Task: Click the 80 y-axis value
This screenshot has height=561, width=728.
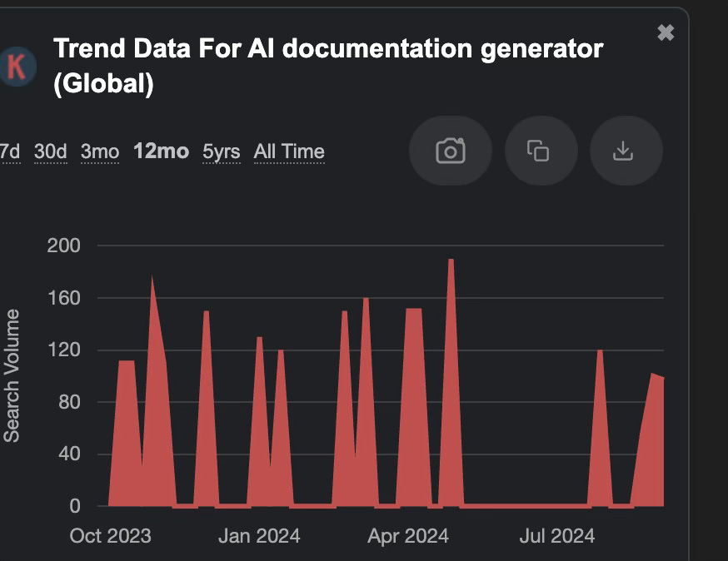Action: tap(69, 402)
